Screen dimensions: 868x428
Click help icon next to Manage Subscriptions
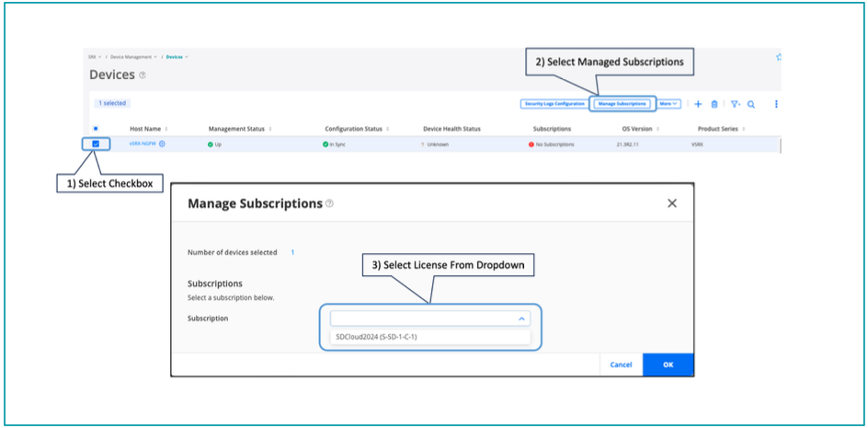coord(329,203)
